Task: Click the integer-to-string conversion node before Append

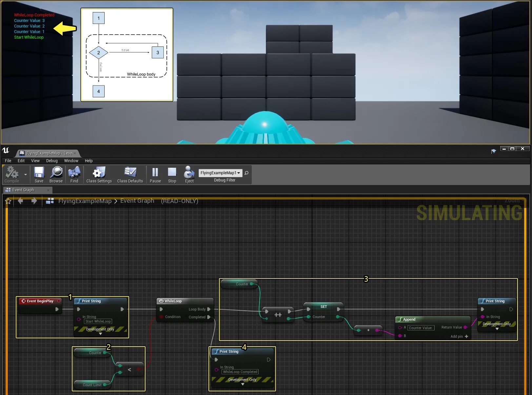Action: coord(368,330)
